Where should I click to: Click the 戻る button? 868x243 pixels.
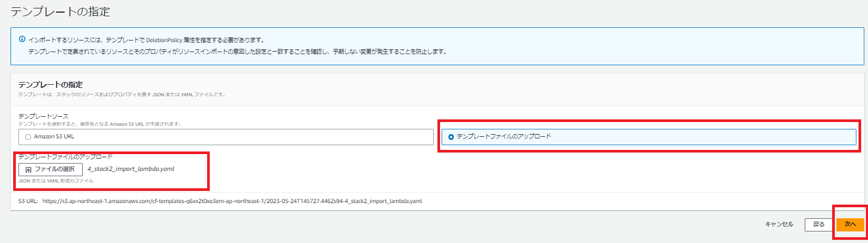point(818,225)
